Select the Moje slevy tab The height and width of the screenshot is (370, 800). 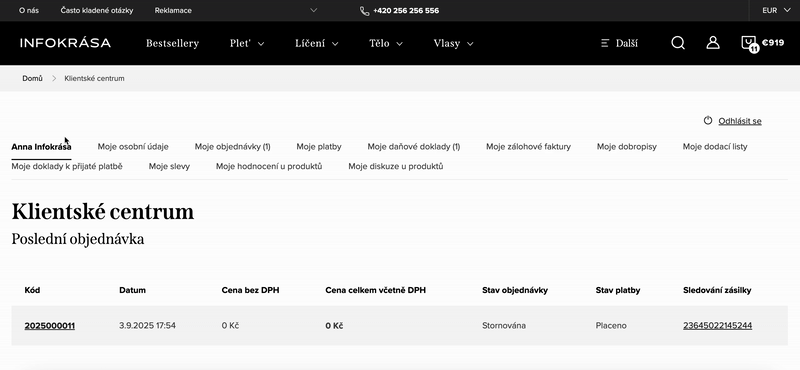click(x=169, y=166)
